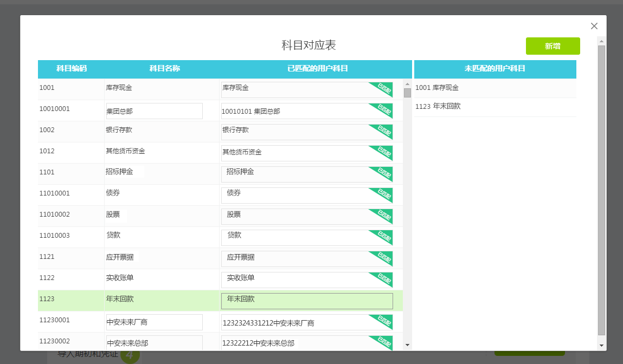Select subject code 1002 in the table
The width and height of the screenshot is (623, 364).
[x=47, y=130]
